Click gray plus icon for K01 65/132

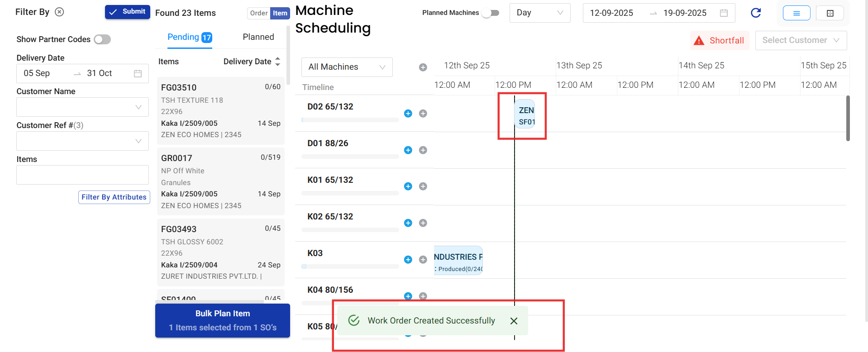[423, 186]
